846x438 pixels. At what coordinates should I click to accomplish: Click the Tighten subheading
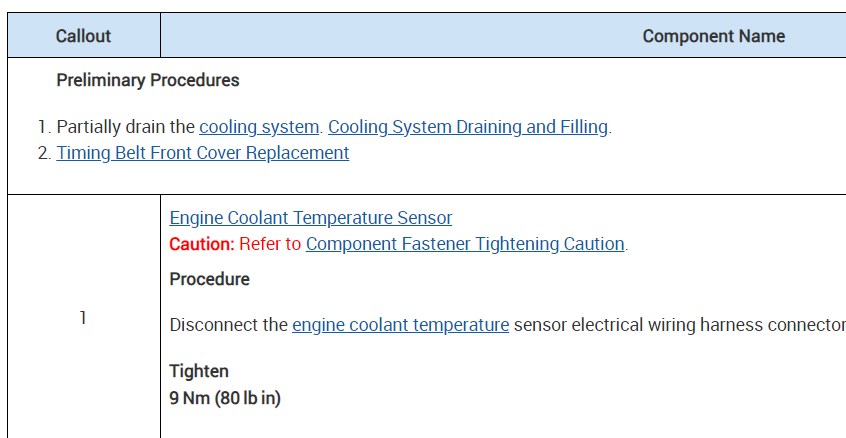[199, 371]
